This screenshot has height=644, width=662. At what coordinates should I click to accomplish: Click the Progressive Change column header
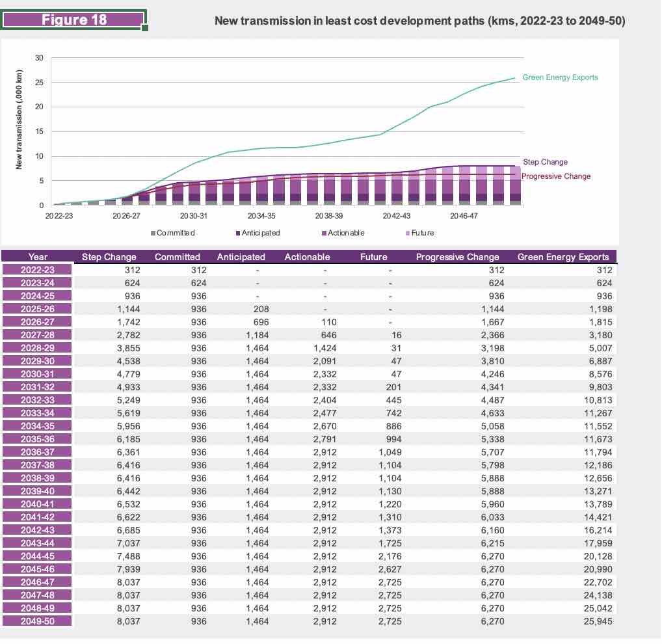[x=457, y=257]
